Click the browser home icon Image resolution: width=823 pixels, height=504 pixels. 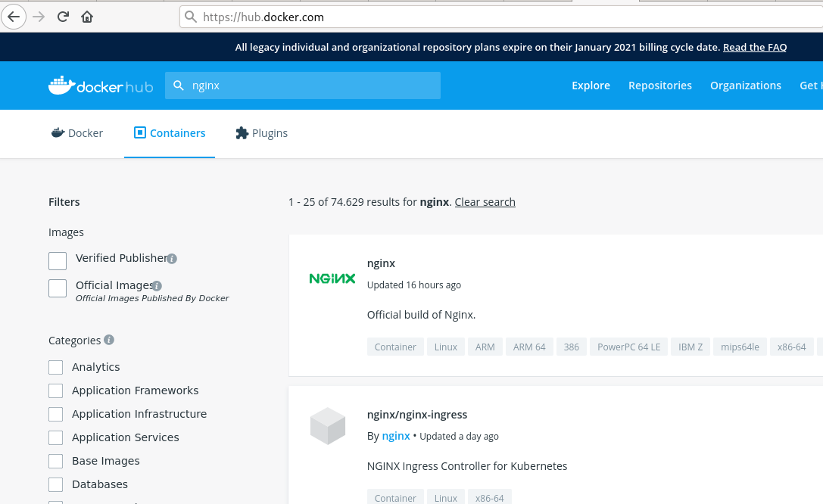coord(86,17)
